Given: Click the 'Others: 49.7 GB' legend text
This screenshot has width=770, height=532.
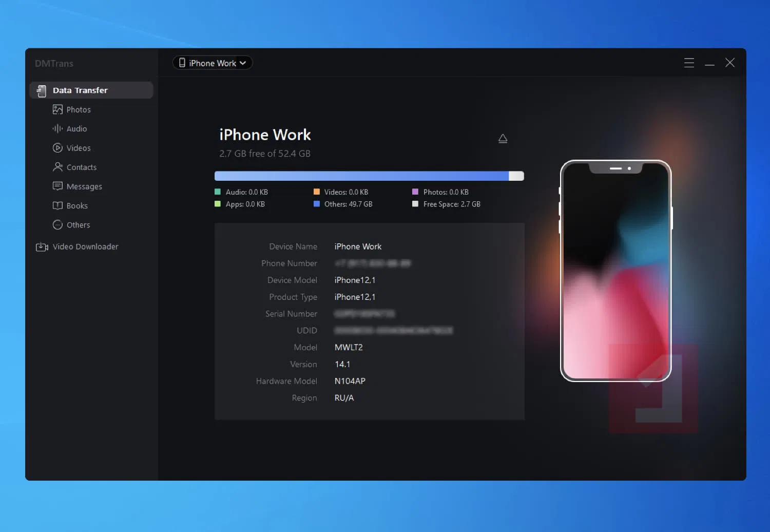Looking at the screenshot, I should pyautogui.click(x=349, y=204).
